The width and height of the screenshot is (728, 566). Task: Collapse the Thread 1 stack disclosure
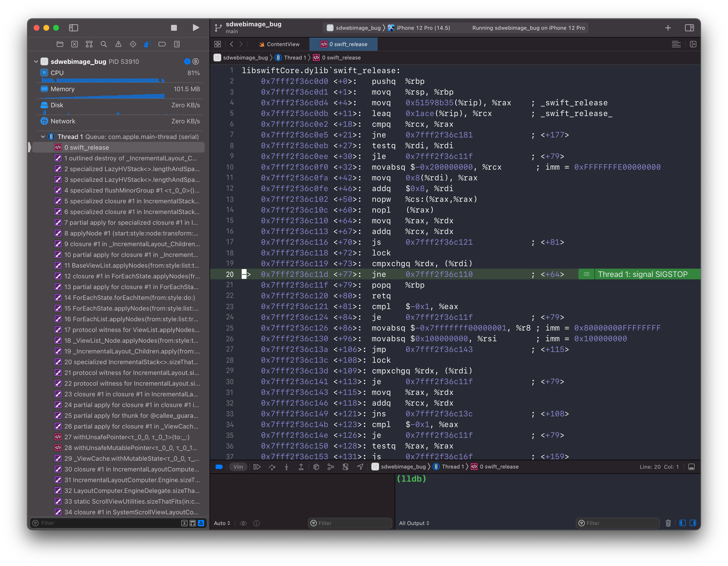[43, 137]
